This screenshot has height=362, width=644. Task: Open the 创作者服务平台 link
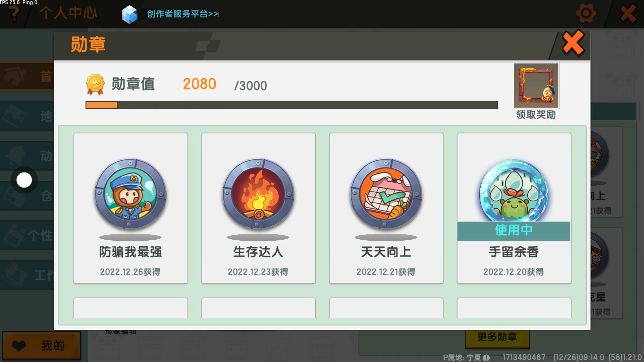(x=183, y=14)
